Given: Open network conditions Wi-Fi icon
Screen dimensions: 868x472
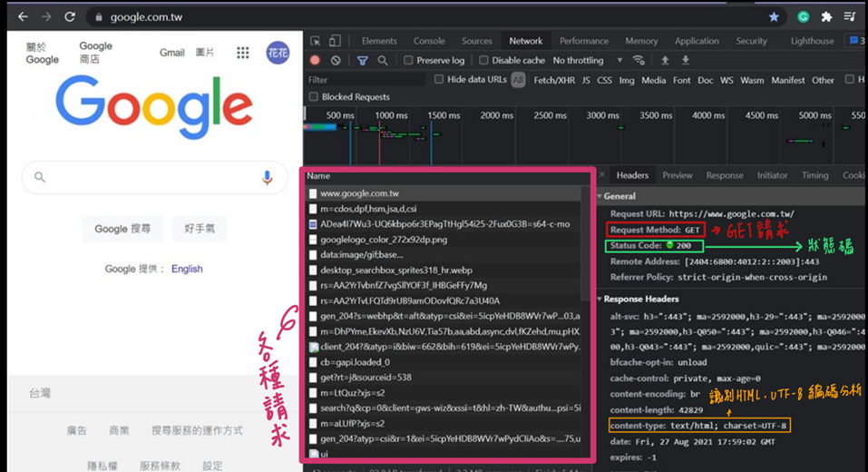Looking at the screenshot, I should click(639, 61).
